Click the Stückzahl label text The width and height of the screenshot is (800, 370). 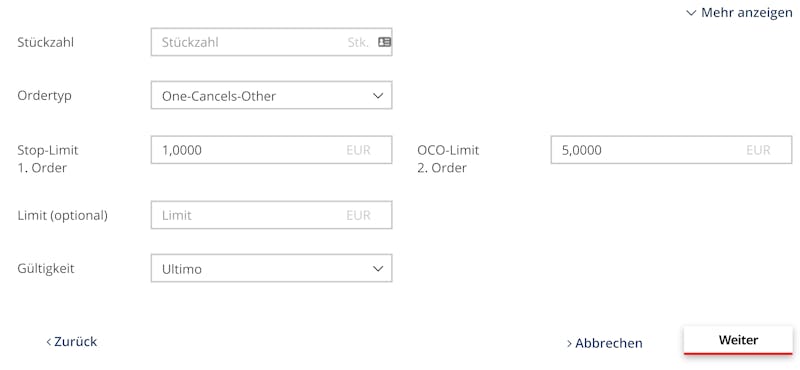point(45,42)
